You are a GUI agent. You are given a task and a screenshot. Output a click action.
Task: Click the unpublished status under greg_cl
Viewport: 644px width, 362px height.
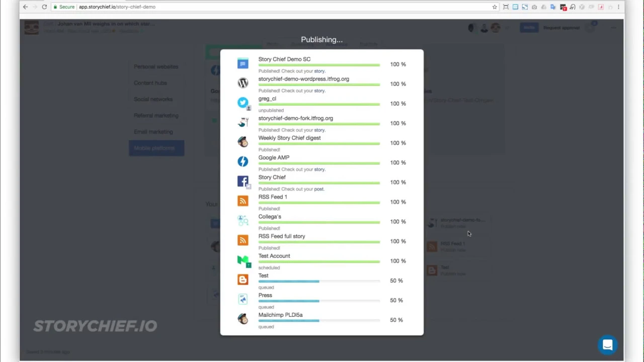[271, 111]
